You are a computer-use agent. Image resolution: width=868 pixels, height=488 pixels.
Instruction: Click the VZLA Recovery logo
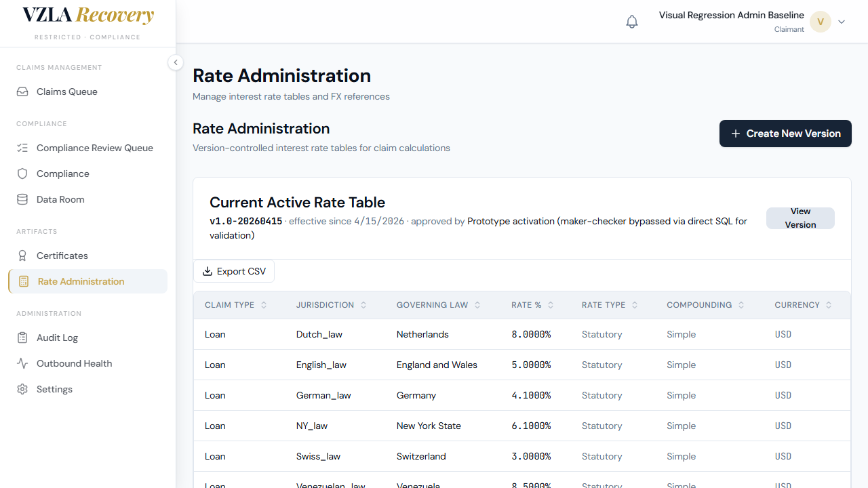[88, 16]
